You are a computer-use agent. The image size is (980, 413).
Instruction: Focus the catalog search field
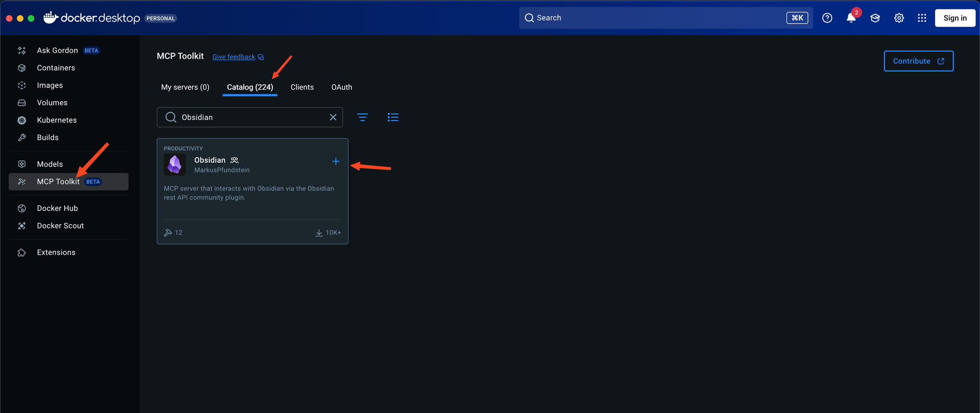coord(250,117)
